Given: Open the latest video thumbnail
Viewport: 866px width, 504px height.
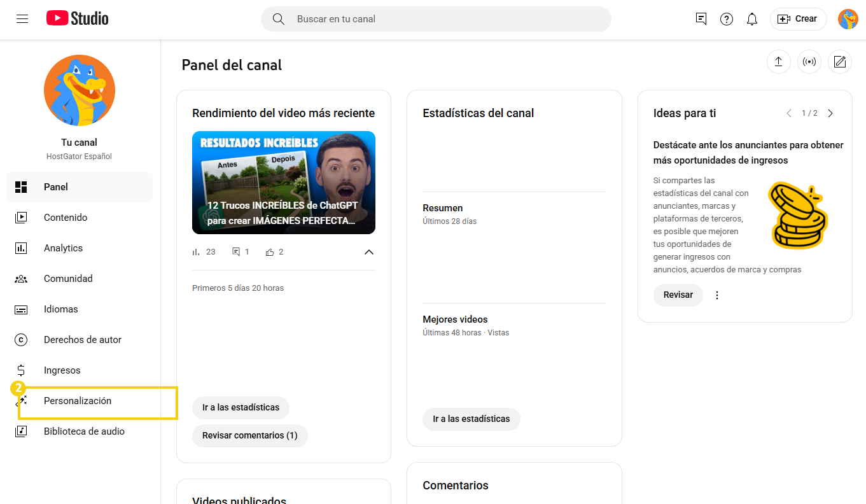Looking at the screenshot, I should (x=283, y=183).
